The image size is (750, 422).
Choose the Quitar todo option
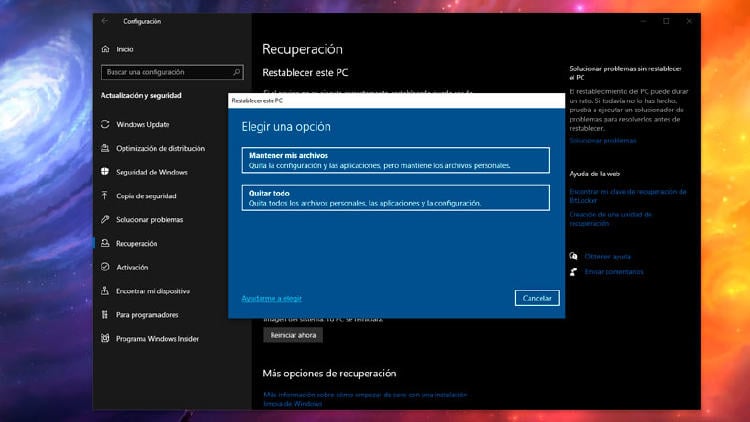pyautogui.click(x=396, y=198)
